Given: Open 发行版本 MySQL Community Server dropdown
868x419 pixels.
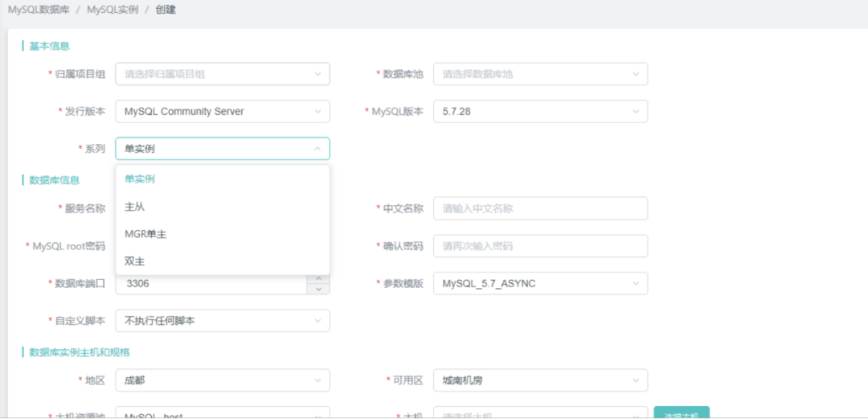Looking at the screenshot, I should click(222, 112).
